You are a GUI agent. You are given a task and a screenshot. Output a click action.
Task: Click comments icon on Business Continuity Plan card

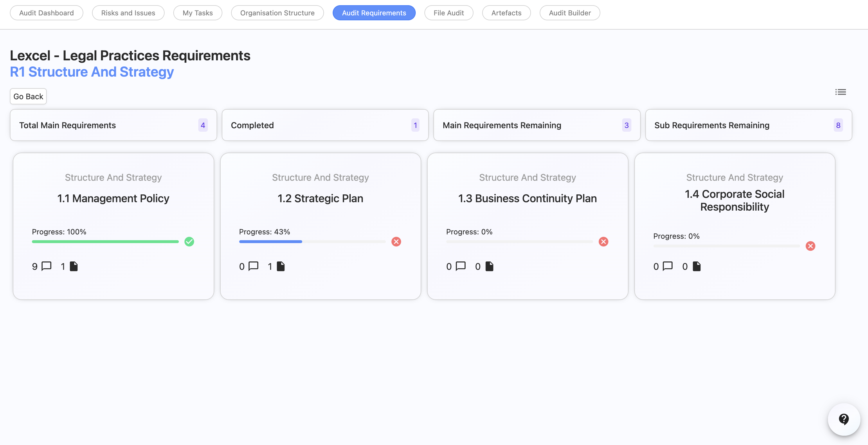point(461,266)
